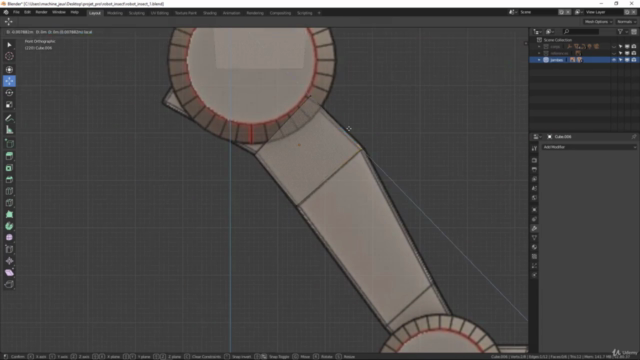The width and height of the screenshot is (640, 360).
Task: Activate the Knife tool
Action: [9, 203]
